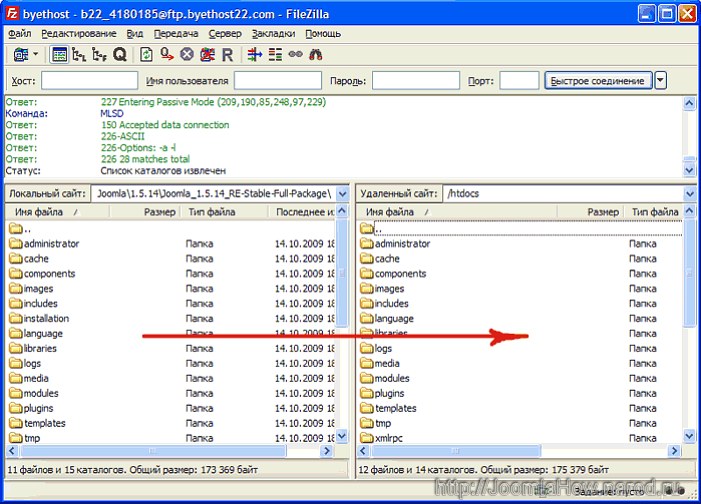
Task: Toggle message log display
Action: (59, 55)
